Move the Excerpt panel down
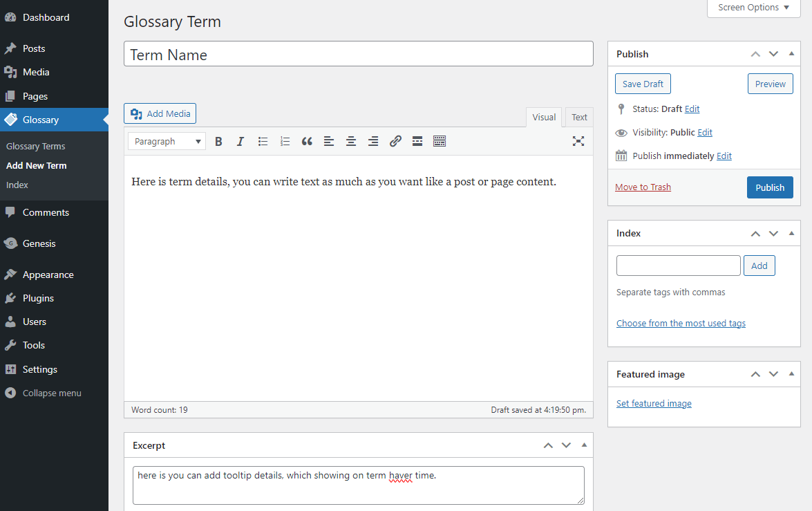812x511 pixels. tap(567, 446)
